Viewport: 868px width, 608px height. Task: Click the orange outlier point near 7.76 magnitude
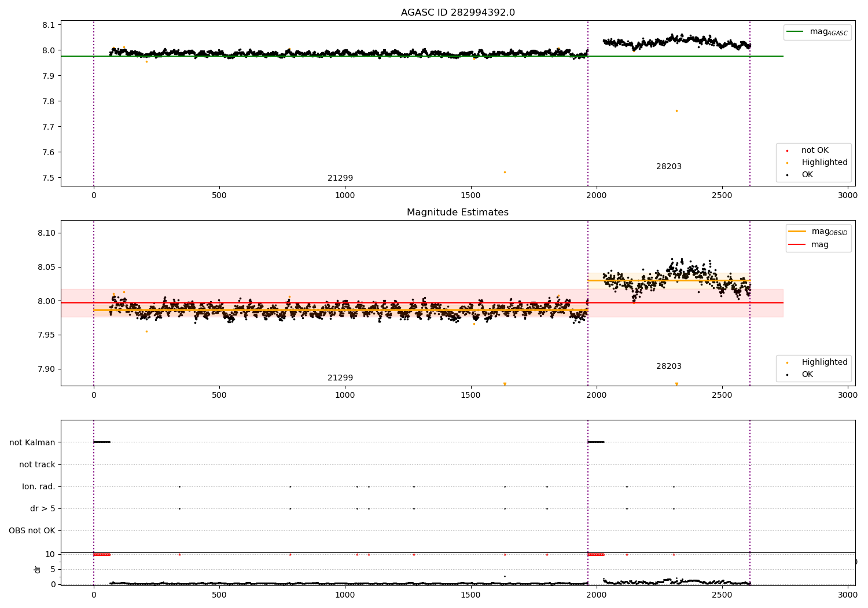(676, 111)
